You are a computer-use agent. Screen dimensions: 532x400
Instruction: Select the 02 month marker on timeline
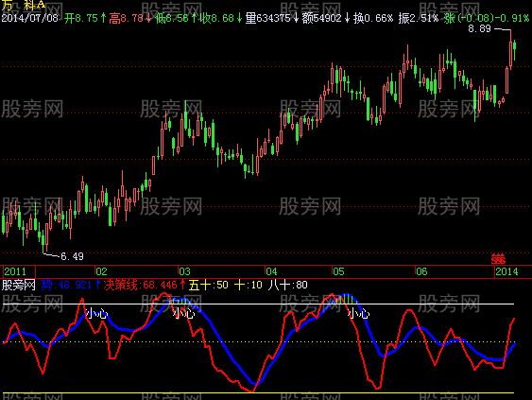coord(101,271)
